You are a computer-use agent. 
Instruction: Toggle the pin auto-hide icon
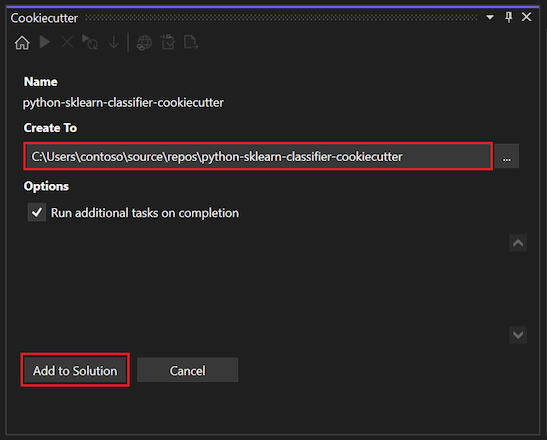[509, 17]
